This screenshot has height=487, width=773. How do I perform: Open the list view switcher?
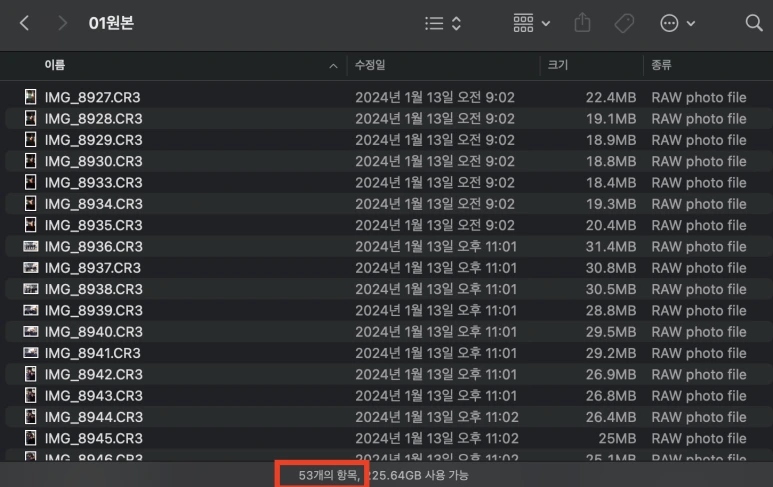[443, 23]
